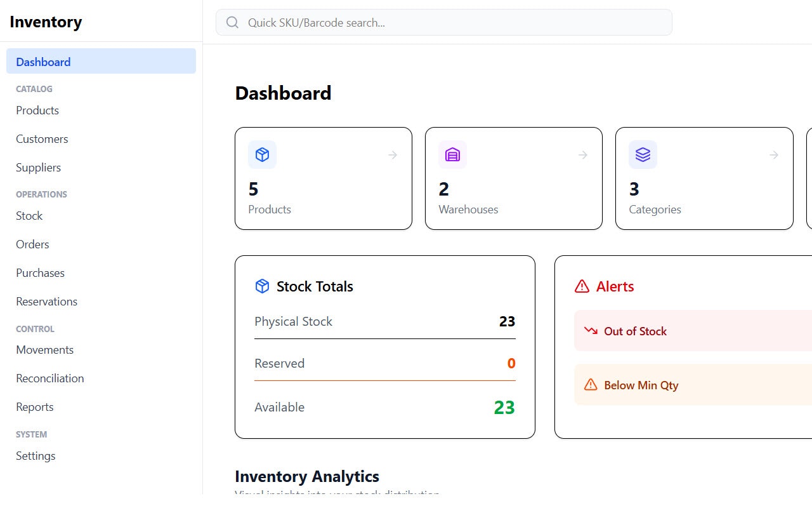This screenshot has height=508, width=812.
Task: Open the Orders section
Action: (x=101, y=244)
